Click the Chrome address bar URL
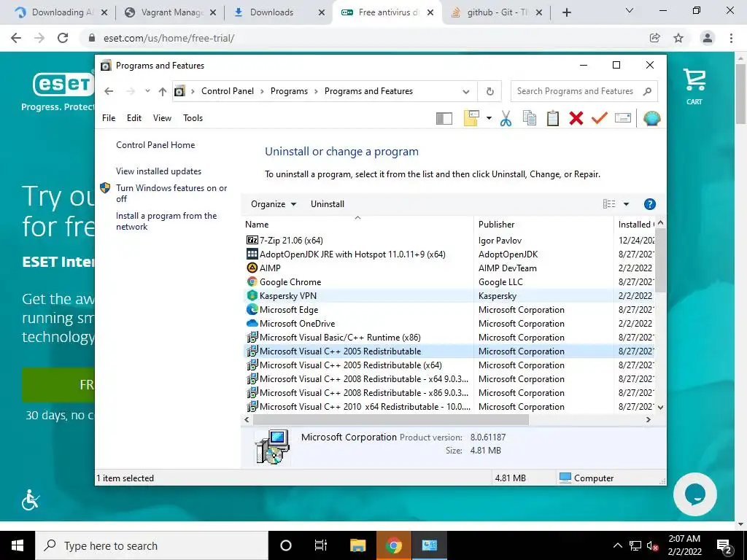This screenshot has height=560, width=747. (x=169, y=38)
